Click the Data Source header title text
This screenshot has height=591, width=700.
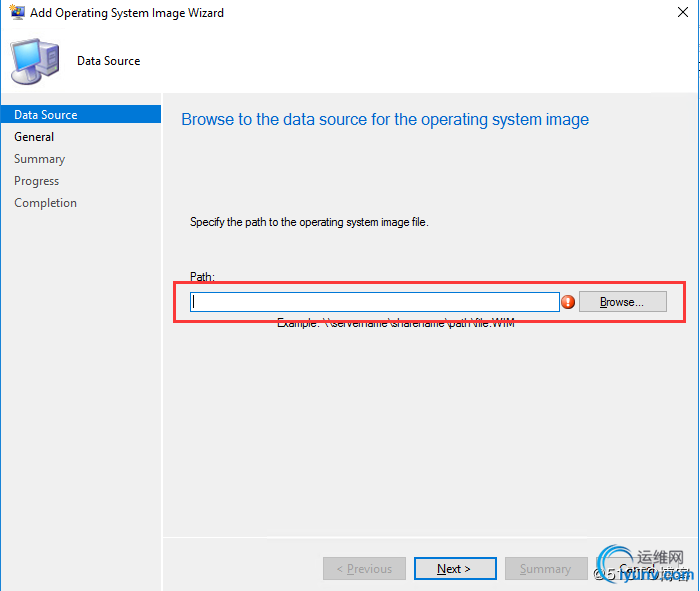[x=108, y=61]
